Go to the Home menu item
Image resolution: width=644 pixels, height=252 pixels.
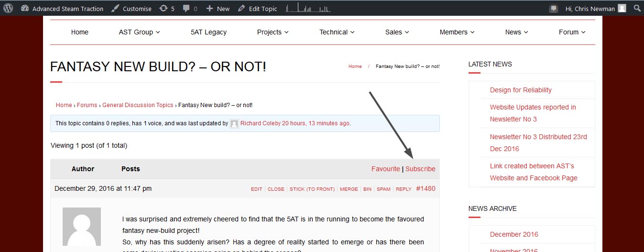80,32
